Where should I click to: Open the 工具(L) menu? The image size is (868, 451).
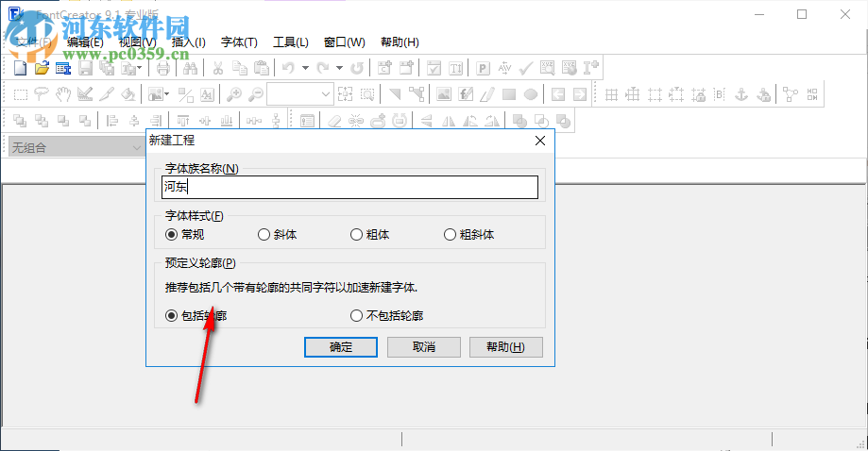[291, 42]
